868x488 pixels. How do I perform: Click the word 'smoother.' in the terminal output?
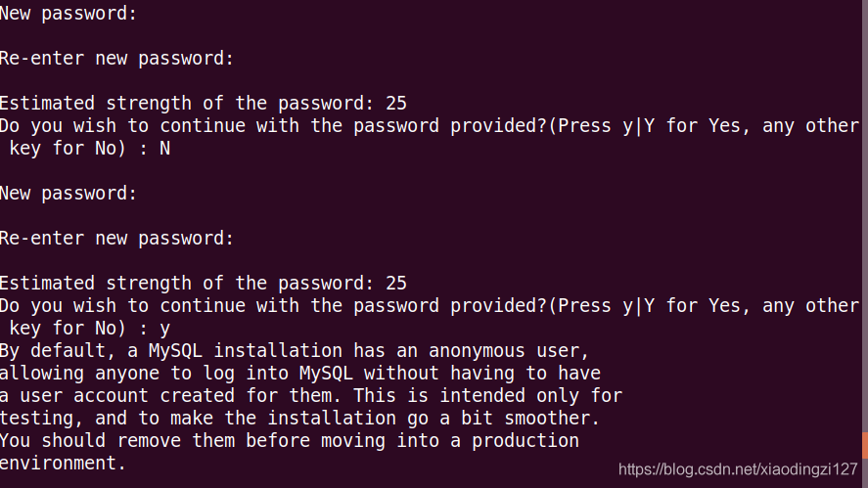(552, 419)
